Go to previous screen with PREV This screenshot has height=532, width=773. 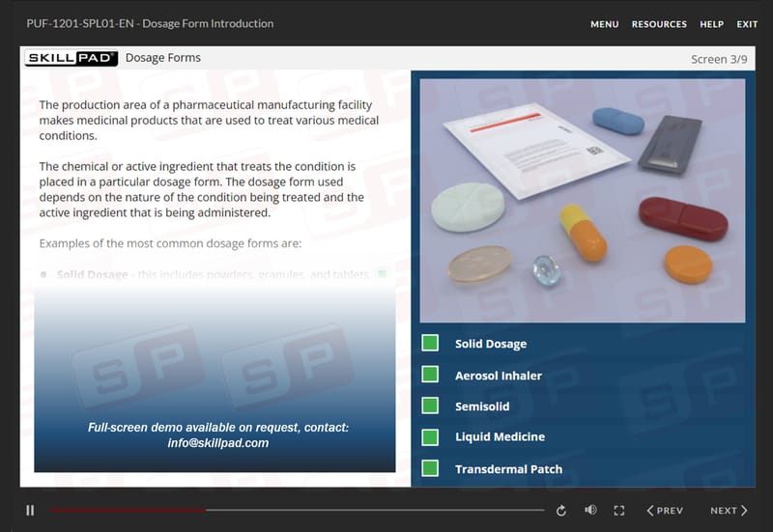point(665,511)
